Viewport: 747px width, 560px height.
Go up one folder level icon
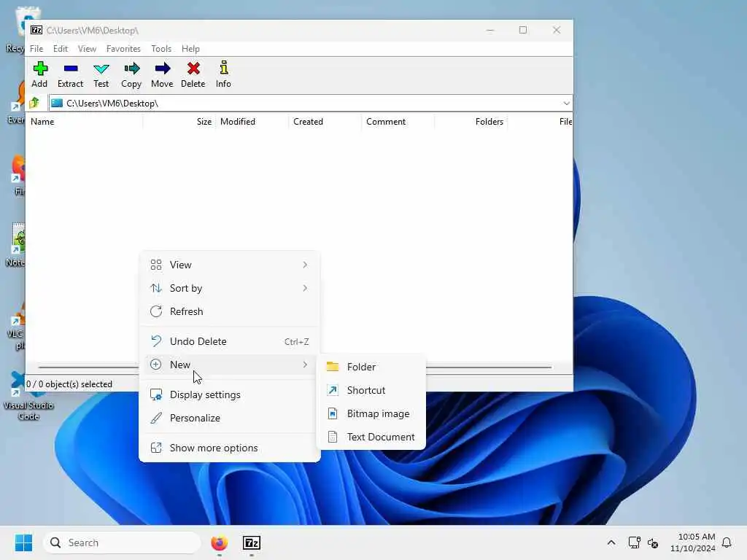pos(34,103)
